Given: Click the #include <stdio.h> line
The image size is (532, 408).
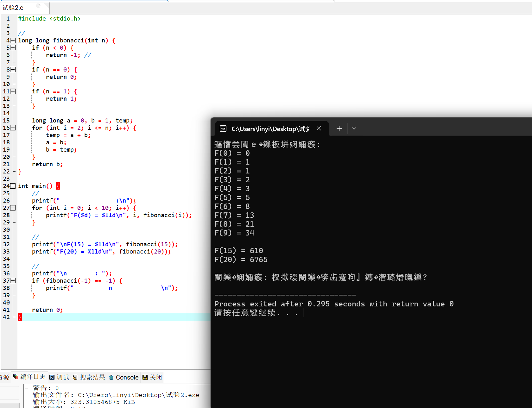Looking at the screenshot, I should [49, 19].
